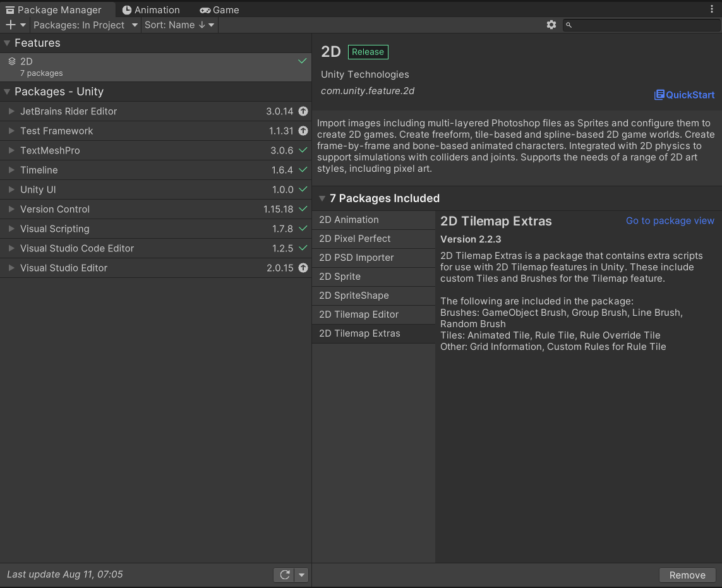This screenshot has height=588, width=722.
Task: Click the installed checkmark on Version Control row
Action: click(x=303, y=209)
